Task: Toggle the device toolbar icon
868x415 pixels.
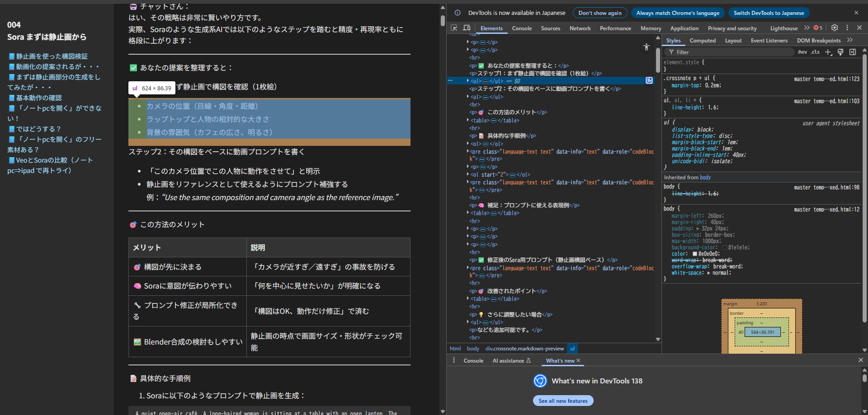Action: coord(467,28)
